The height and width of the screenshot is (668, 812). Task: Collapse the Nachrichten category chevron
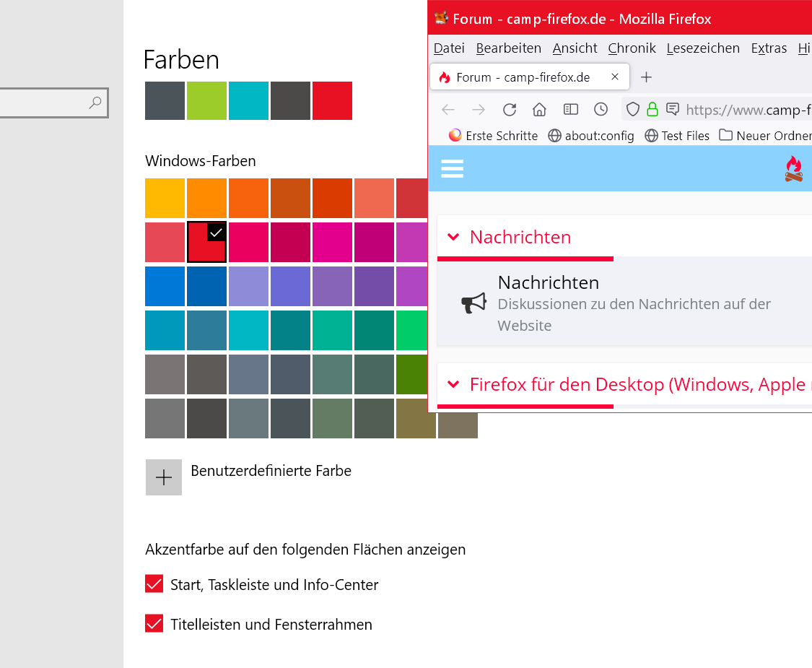click(x=453, y=237)
